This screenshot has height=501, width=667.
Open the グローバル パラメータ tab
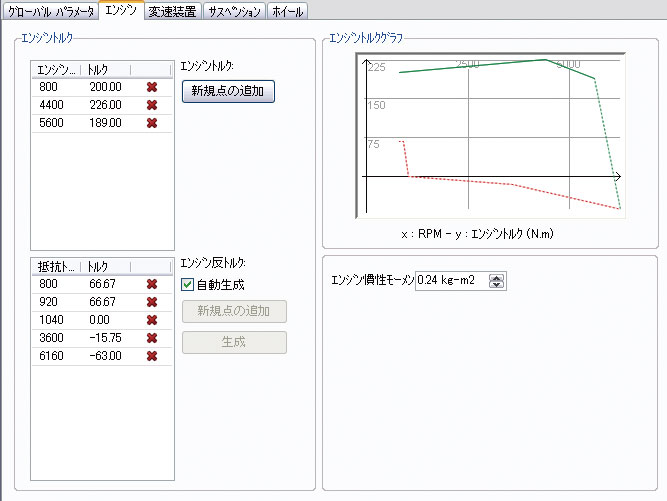(x=51, y=11)
